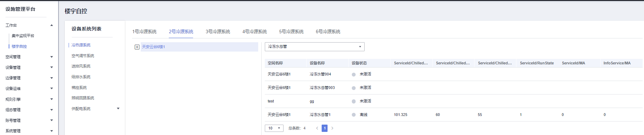
Task: Click the status dot of 冷冻水总管1 row
Action: 354,115
